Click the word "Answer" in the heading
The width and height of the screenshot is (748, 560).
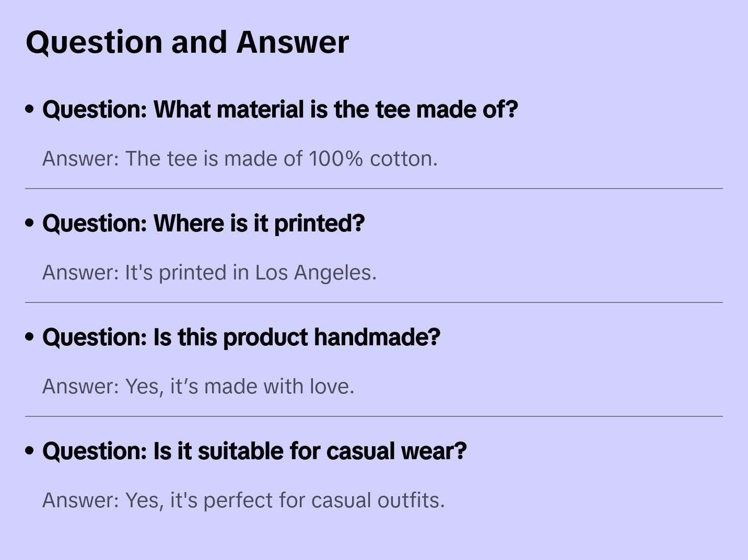pos(293,42)
